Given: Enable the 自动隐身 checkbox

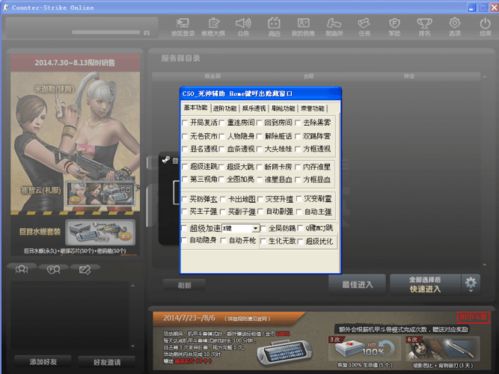Looking at the screenshot, I should pyautogui.click(x=185, y=240).
